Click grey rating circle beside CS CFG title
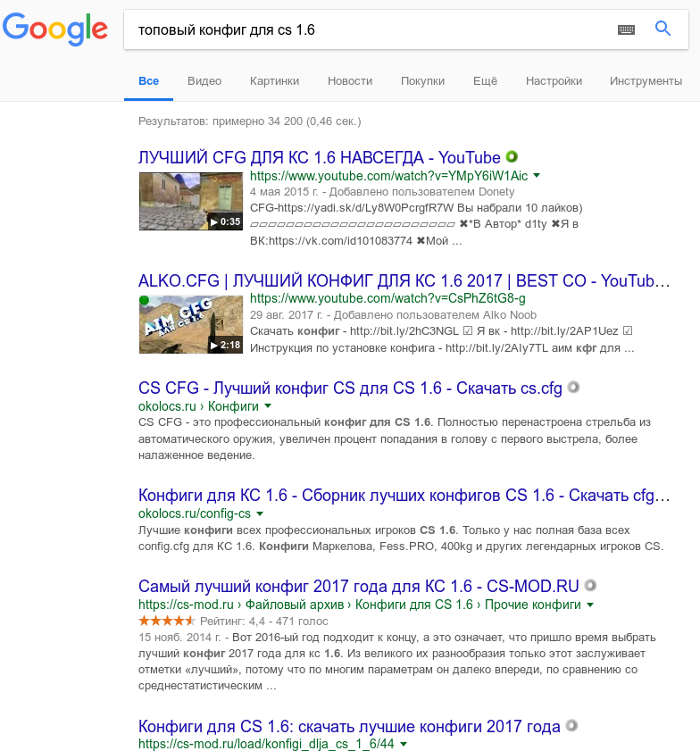 pos(573,387)
